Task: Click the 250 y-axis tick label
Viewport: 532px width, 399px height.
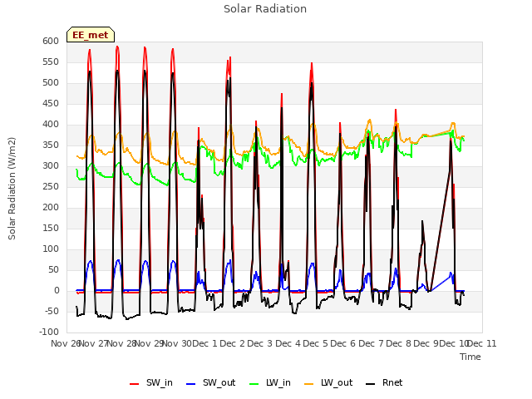Action: (x=51, y=186)
